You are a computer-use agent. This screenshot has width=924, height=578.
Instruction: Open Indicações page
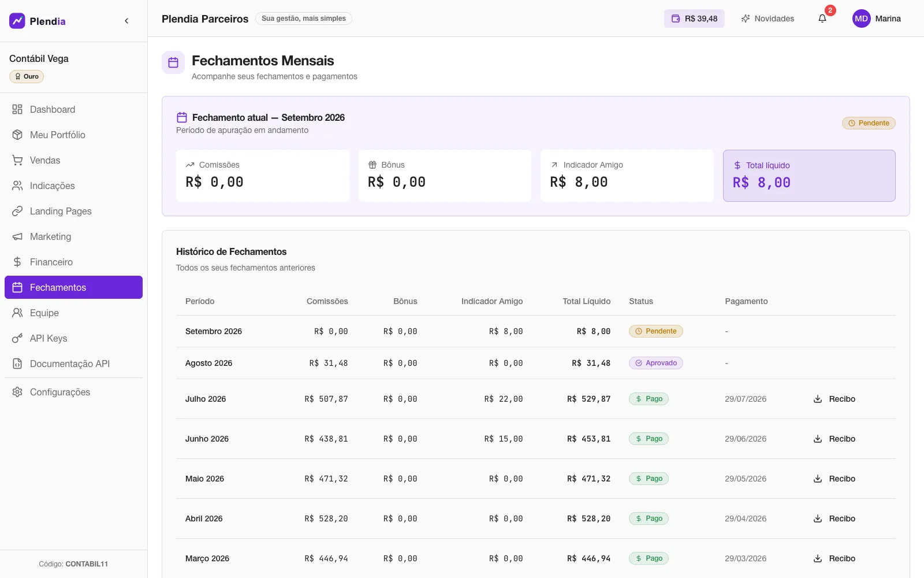click(73, 186)
